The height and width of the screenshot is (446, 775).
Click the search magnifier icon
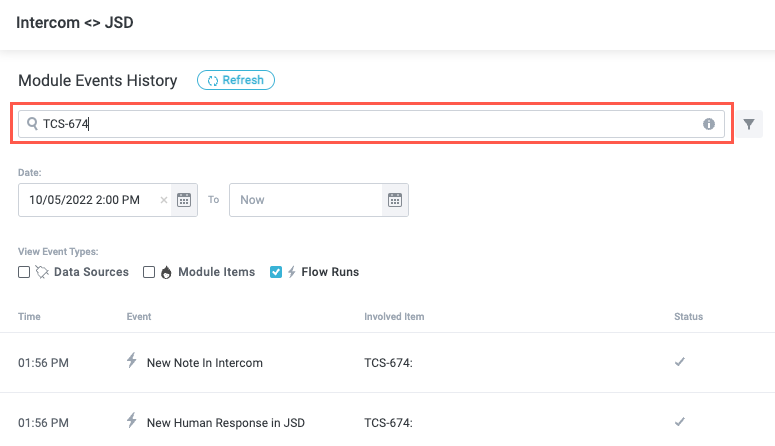(x=32, y=124)
